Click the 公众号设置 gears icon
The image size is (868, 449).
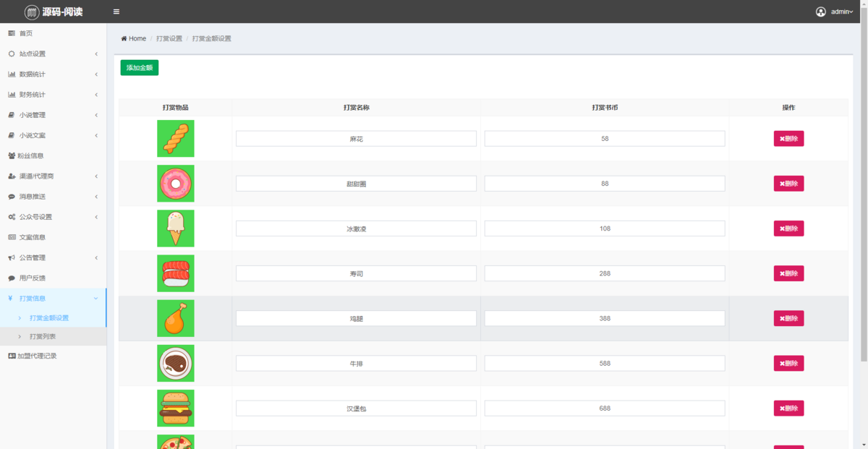[x=12, y=217]
